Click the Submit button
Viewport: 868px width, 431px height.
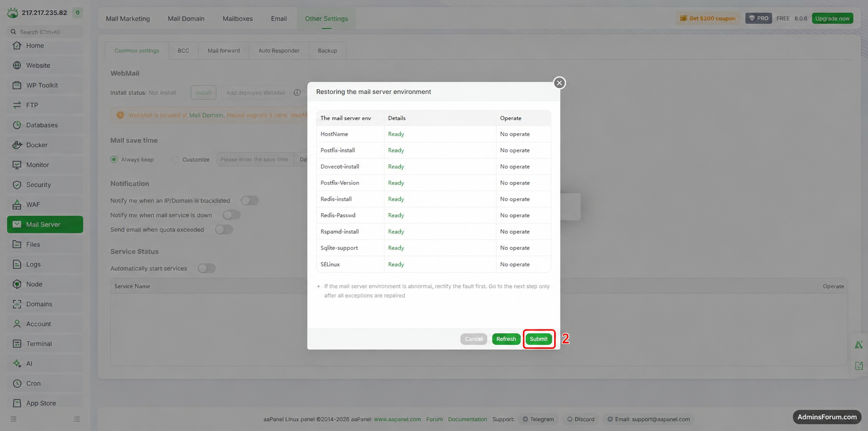tap(539, 339)
